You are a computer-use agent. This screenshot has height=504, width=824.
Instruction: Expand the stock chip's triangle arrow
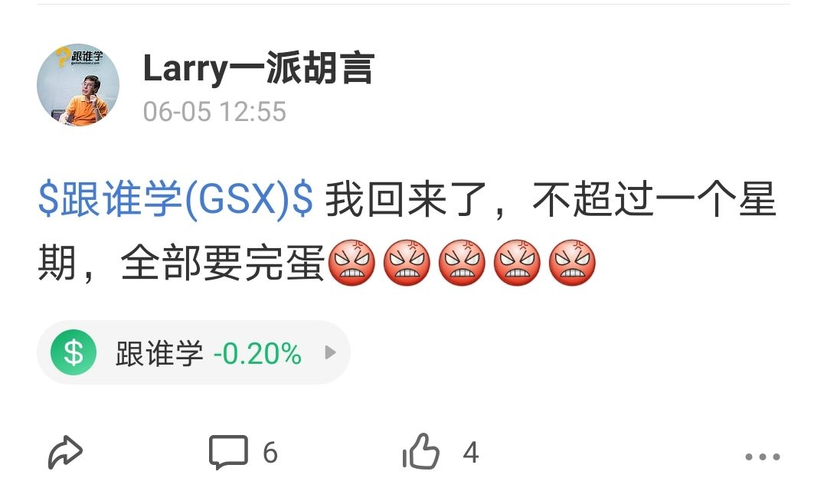click(x=330, y=352)
